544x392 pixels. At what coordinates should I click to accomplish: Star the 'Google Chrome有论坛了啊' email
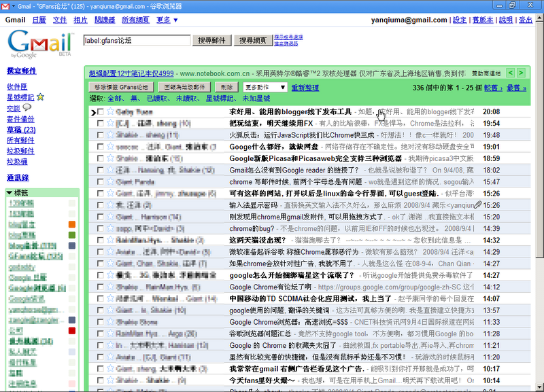point(110,287)
